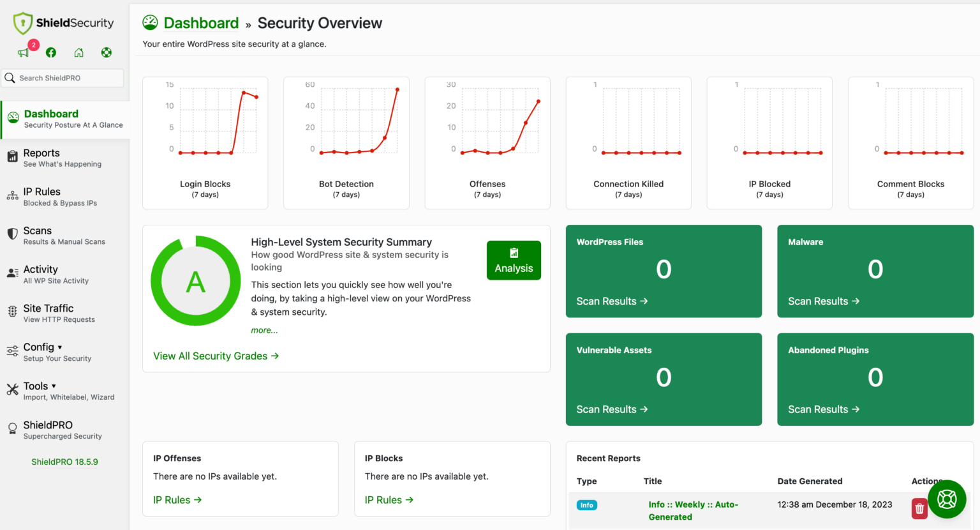Expand the Tools dropdown menu
Screen dimensions: 980x530
click(37, 386)
